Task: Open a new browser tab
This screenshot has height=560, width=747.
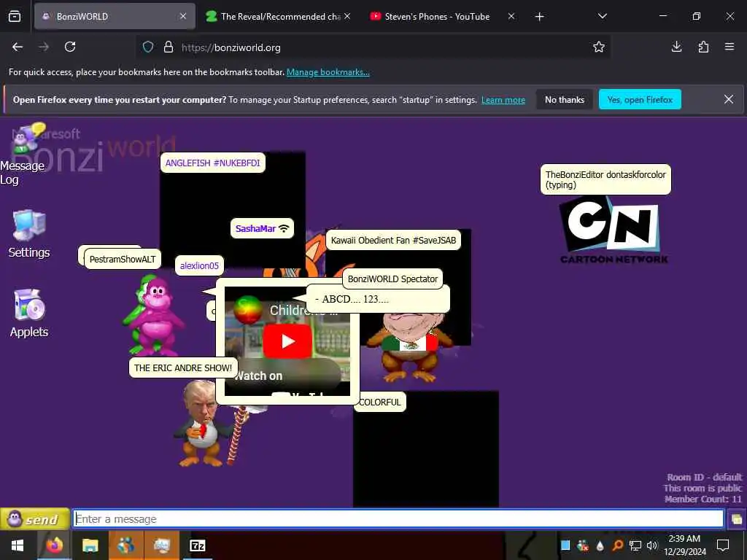Action: (539, 17)
